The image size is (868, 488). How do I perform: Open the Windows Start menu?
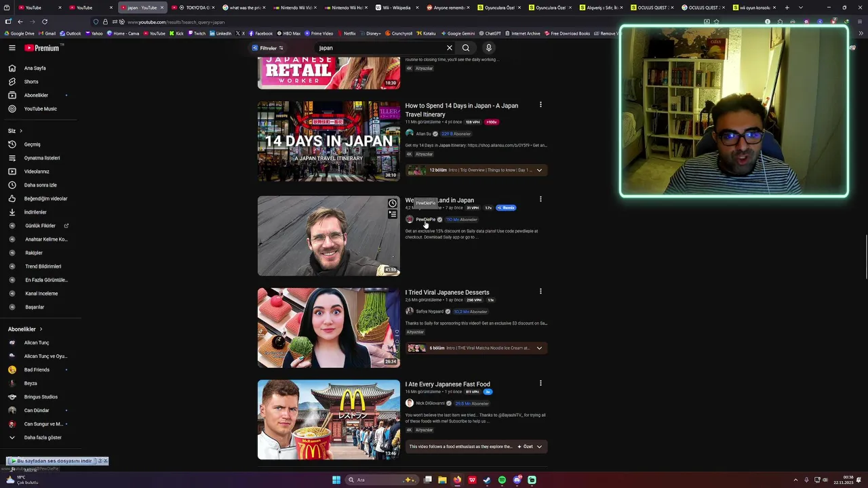336,480
